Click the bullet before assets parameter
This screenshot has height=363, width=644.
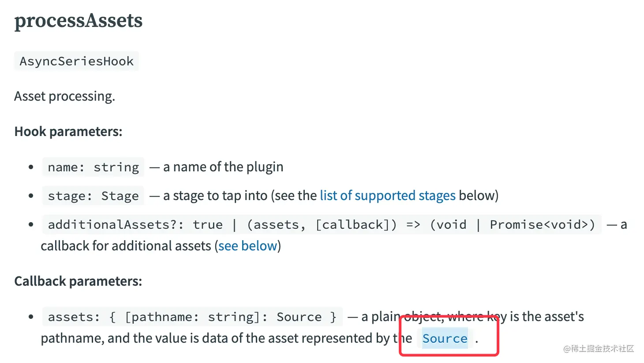click(x=31, y=317)
